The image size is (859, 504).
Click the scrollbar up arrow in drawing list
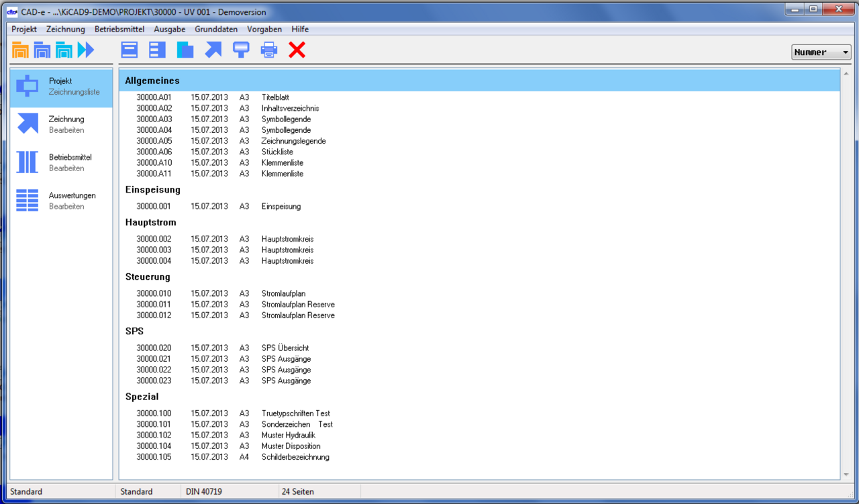846,72
